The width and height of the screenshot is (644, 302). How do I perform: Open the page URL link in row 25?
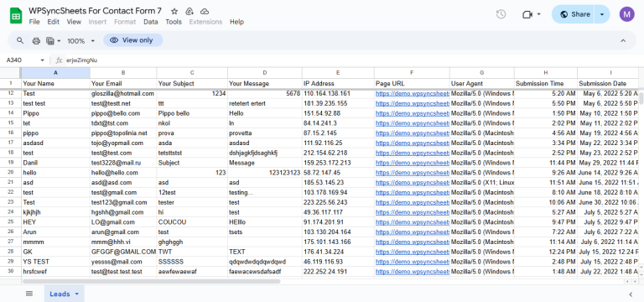click(412, 221)
